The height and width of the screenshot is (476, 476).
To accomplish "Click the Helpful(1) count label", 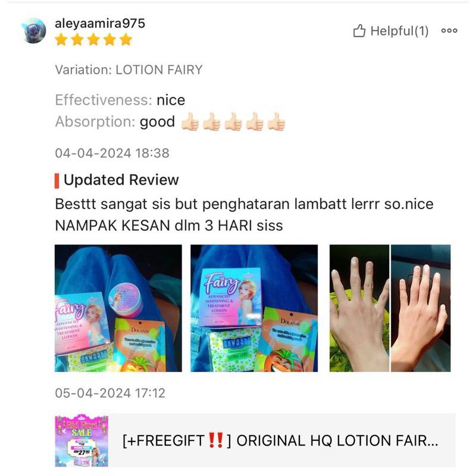I will point(399,31).
